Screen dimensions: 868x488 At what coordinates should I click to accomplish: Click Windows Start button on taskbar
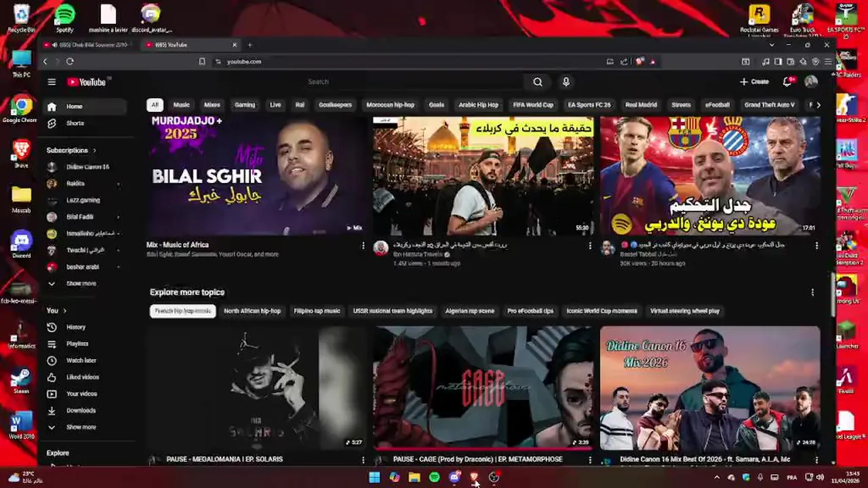coord(374,477)
